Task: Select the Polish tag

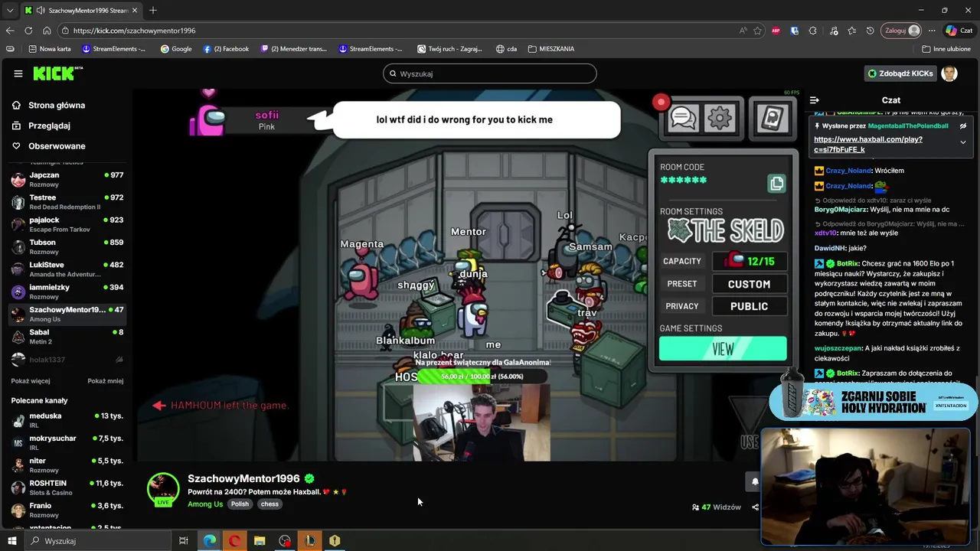Action: 240,504
